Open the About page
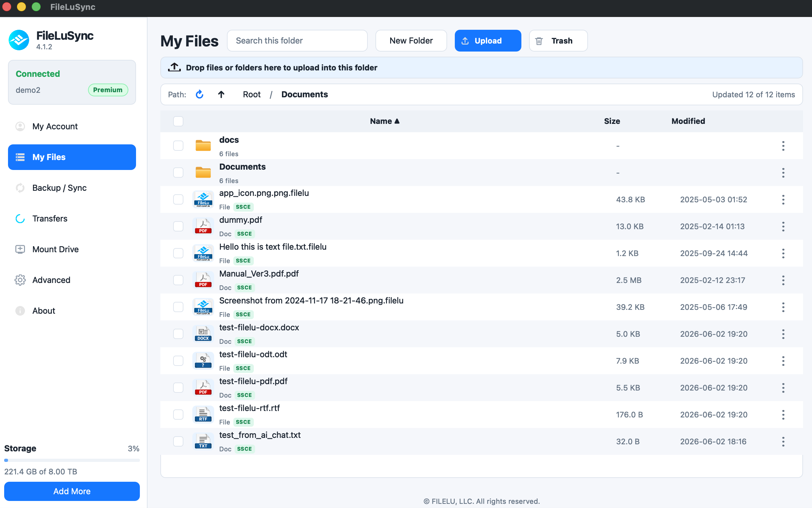Viewport: 812px width, 508px height. pos(72,311)
